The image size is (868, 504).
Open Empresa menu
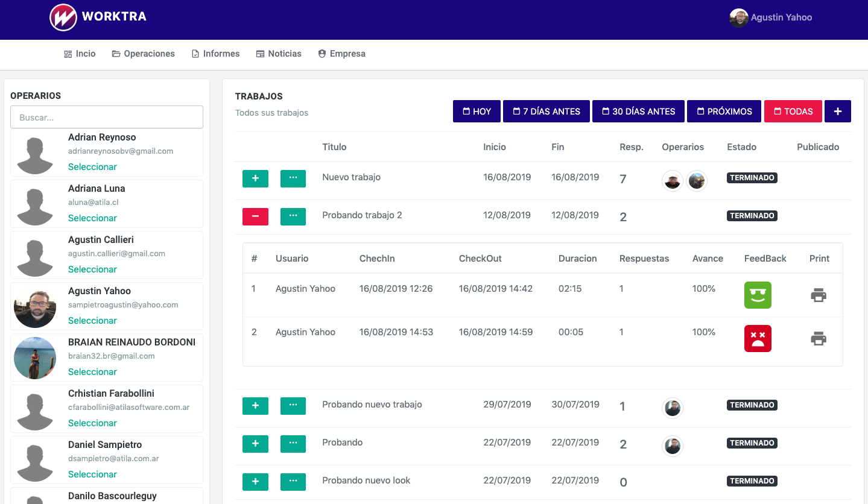(341, 54)
